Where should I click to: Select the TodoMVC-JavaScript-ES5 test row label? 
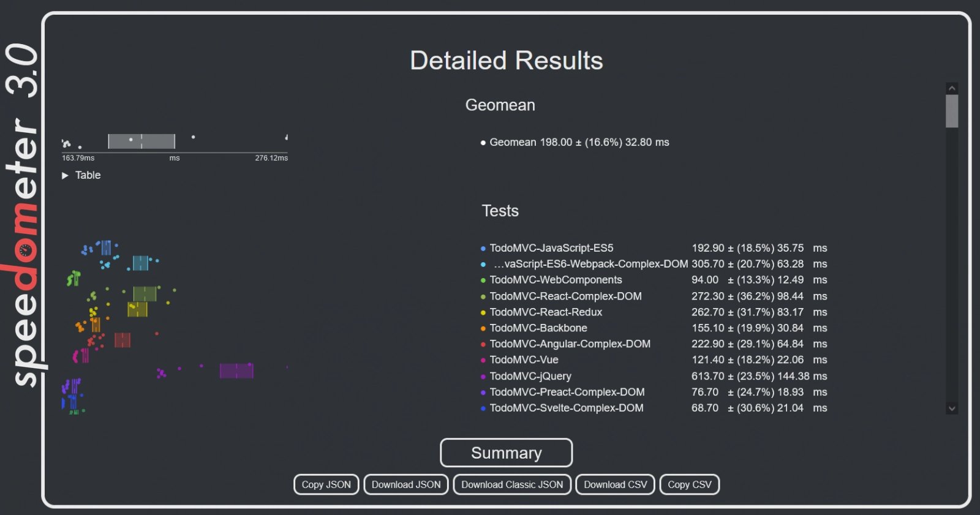pyautogui.click(x=551, y=248)
